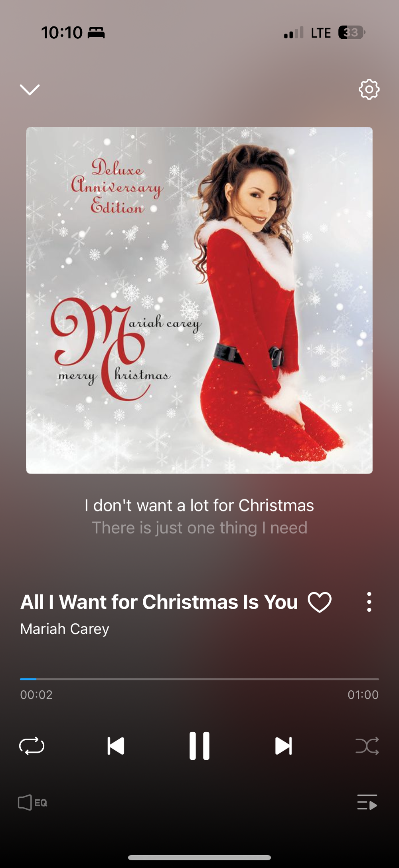The height and width of the screenshot is (868, 399).
Task: Open the Mariah Carey artist page
Action: (x=65, y=629)
